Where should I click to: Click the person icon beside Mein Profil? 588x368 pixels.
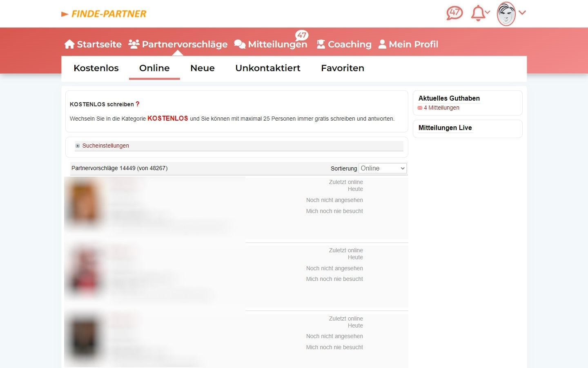(x=382, y=43)
